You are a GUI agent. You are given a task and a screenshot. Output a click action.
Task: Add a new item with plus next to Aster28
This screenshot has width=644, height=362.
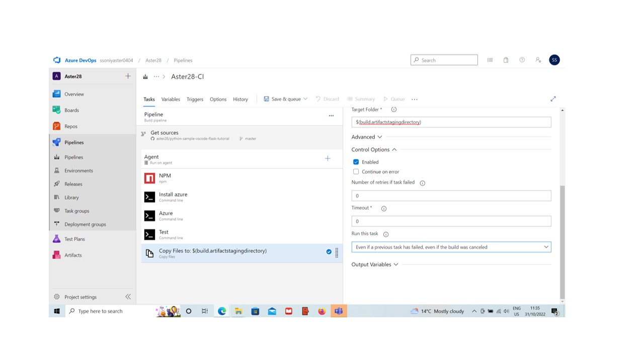(128, 76)
